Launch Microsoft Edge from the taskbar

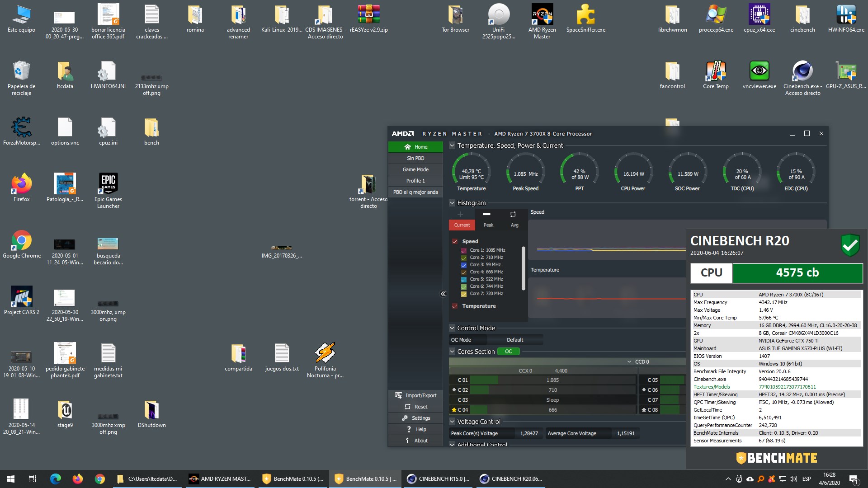pos(55,479)
